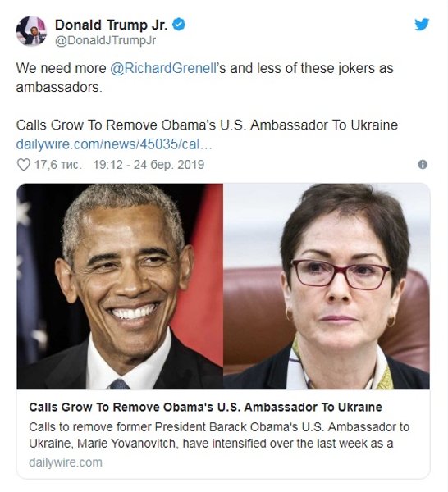Click the tweet headline text above the link

pos(207,125)
